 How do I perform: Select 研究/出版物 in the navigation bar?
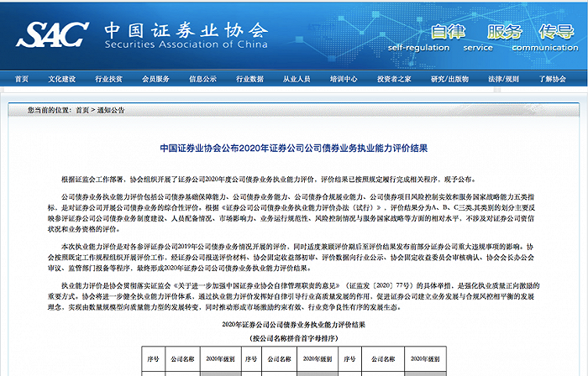point(450,79)
